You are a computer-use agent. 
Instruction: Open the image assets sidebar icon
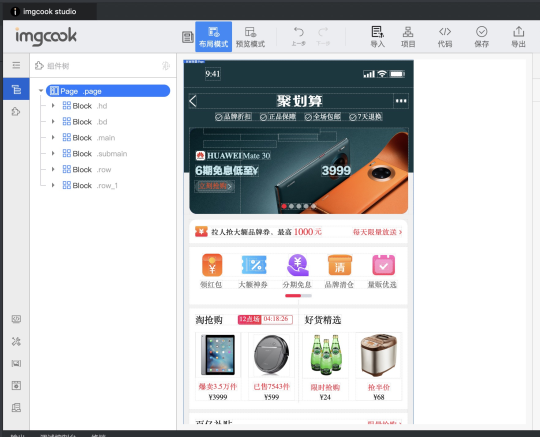16,363
